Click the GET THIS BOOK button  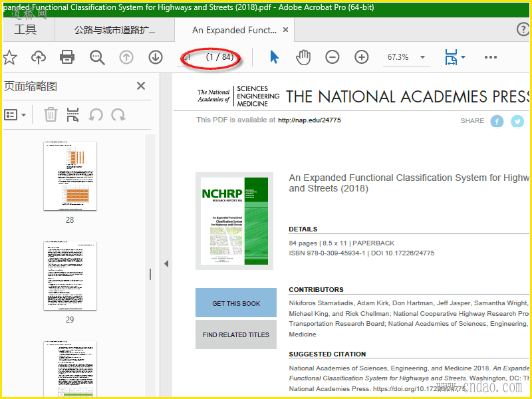pos(236,303)
